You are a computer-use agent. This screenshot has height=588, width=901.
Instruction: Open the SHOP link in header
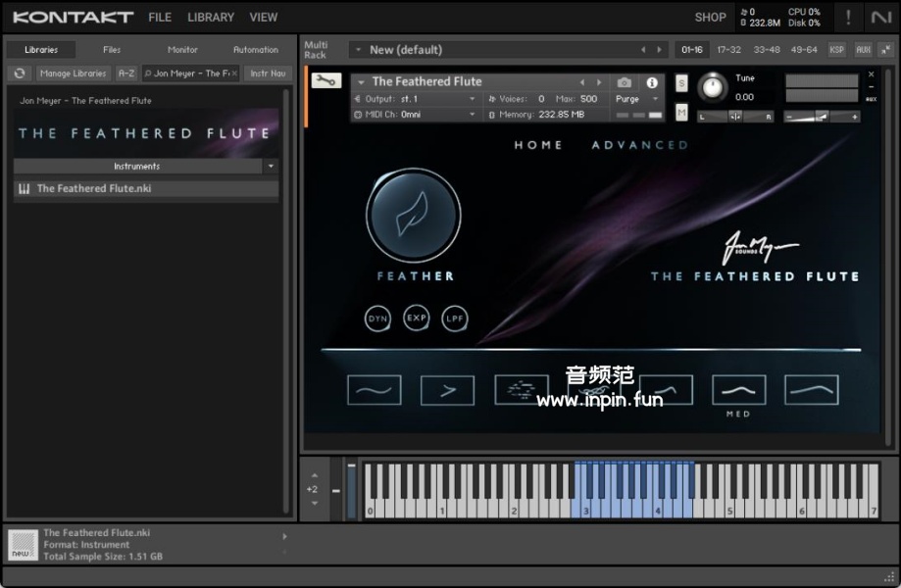pyautogui.click(x=710, y=17)
